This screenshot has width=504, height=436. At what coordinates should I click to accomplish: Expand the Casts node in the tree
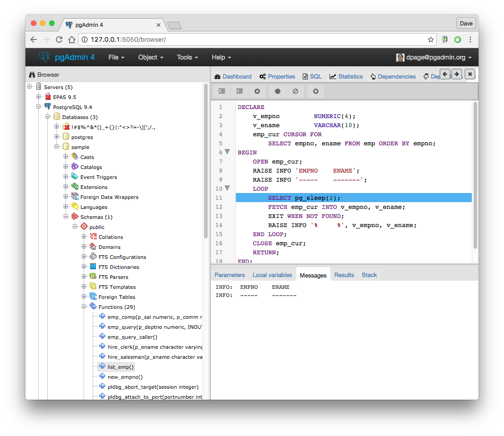click(66, 157)
